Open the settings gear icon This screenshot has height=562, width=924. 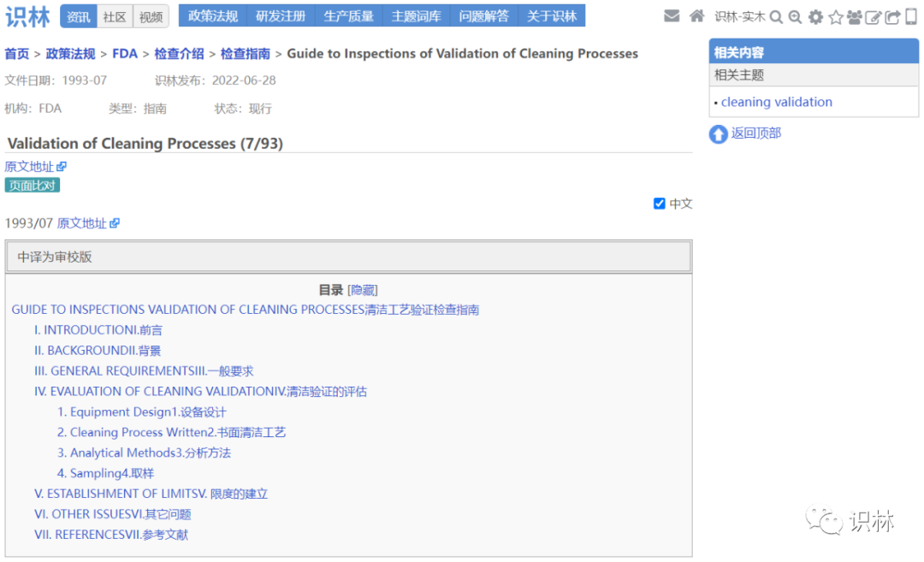pos(814,15)
